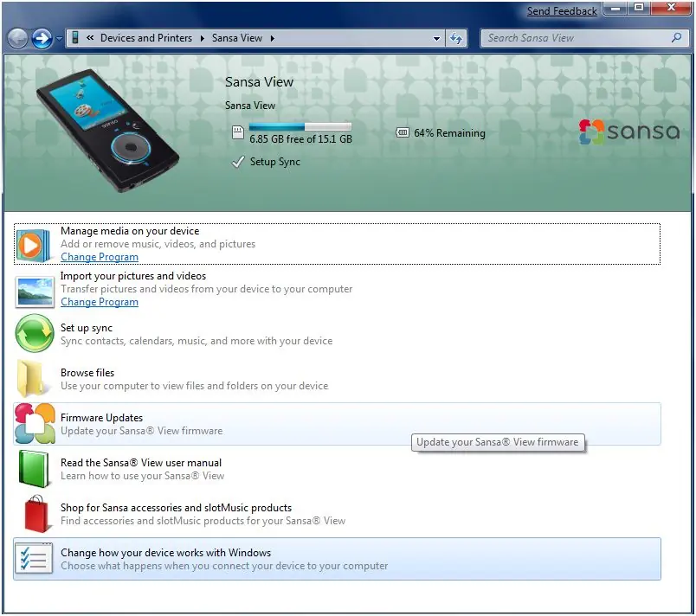Click the red shopping bag icon

[35, 514]
